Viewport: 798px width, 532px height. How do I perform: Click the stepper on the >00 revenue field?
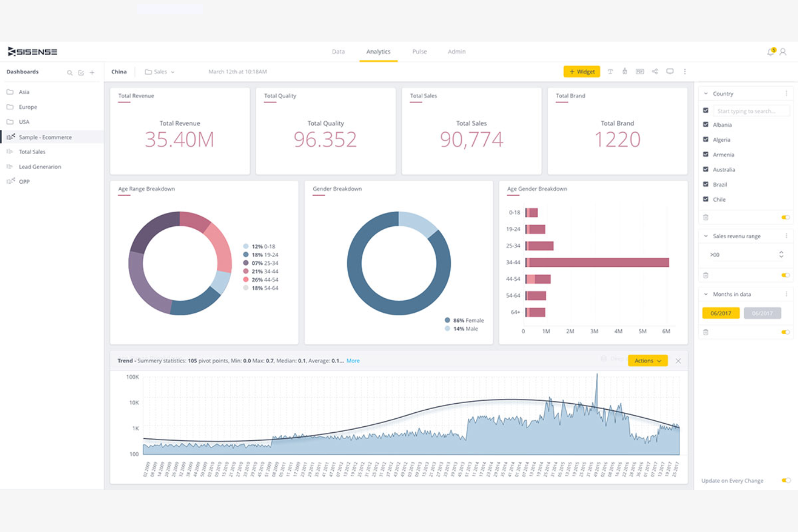click(x=781, y=254)
